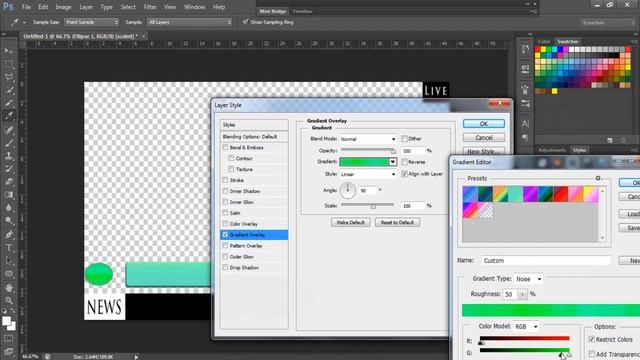Image resolution: width=640 pixels, height=360 pixels.
Task: Select the Eyedropper tool
Action: click(x=9, y=116)
